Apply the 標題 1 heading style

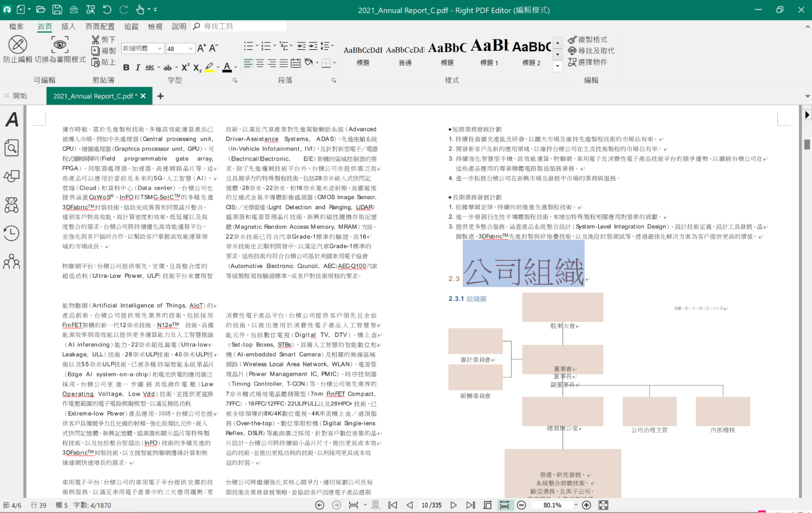489,53
